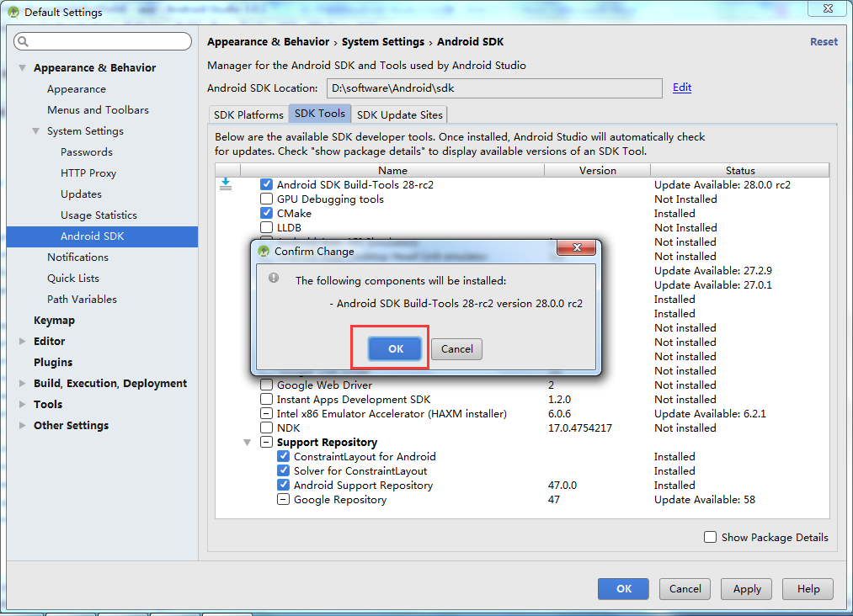Collapse the Support Repository group
This screenshot has height=616, width=853.
coord(247,443)
